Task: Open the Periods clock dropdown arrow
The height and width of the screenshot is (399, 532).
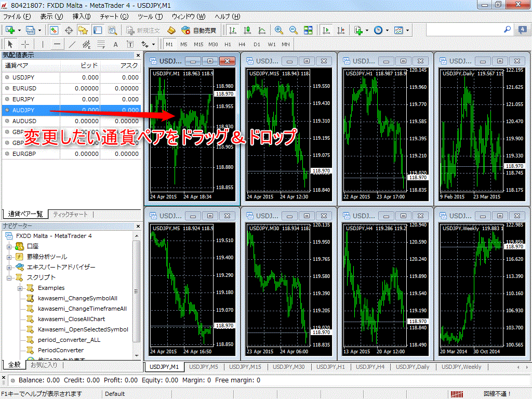Action: pyautogui.click(x=387, y=30)
